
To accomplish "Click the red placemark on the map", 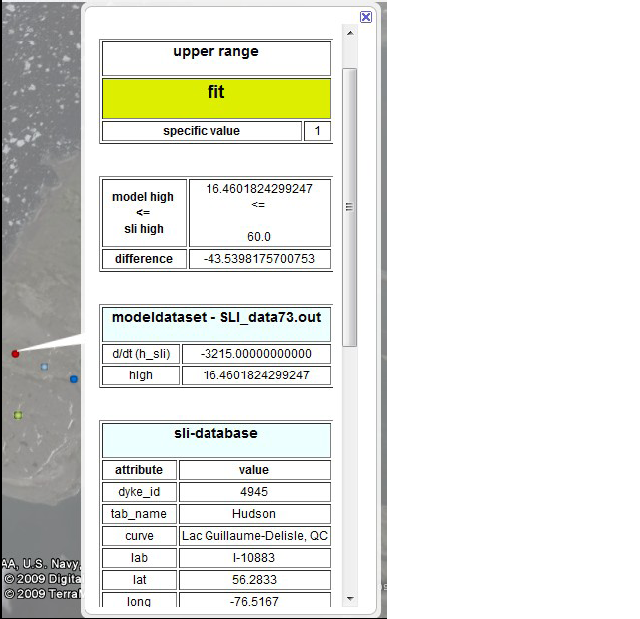I will pyautogui.click(x=15, y=354).
